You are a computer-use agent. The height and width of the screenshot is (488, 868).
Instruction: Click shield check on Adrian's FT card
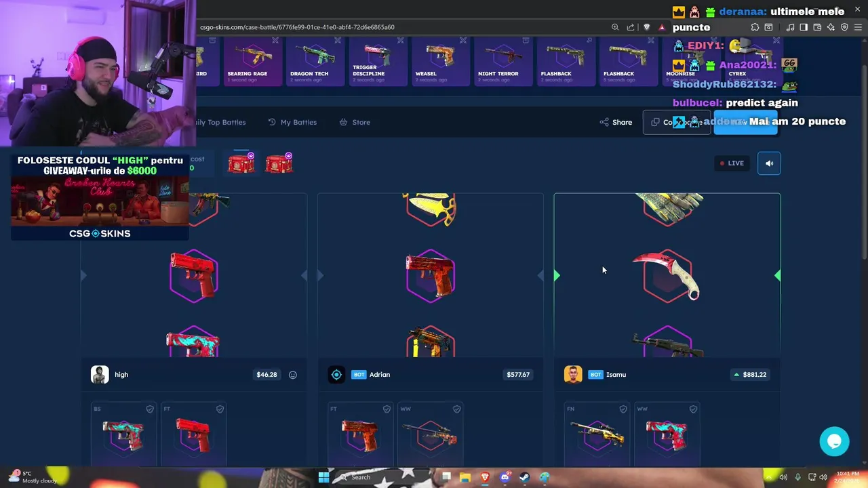pos(387,409)
